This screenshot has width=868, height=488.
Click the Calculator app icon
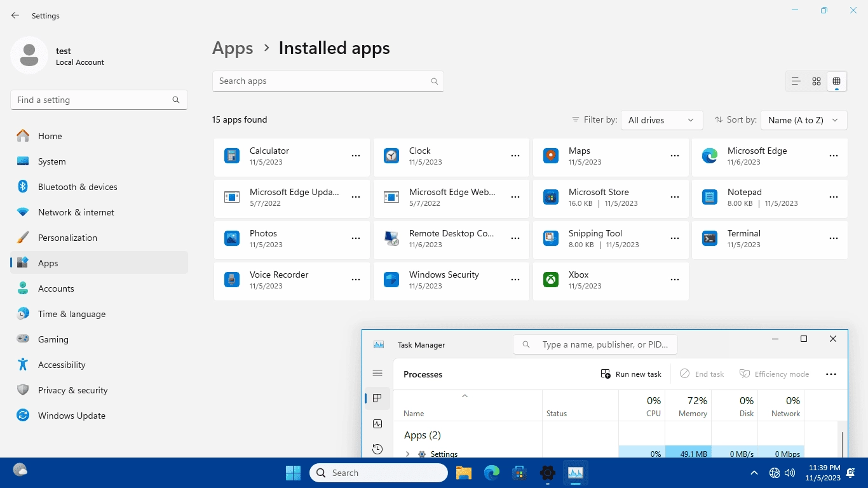pyautogui.click(x=232, y=156)
